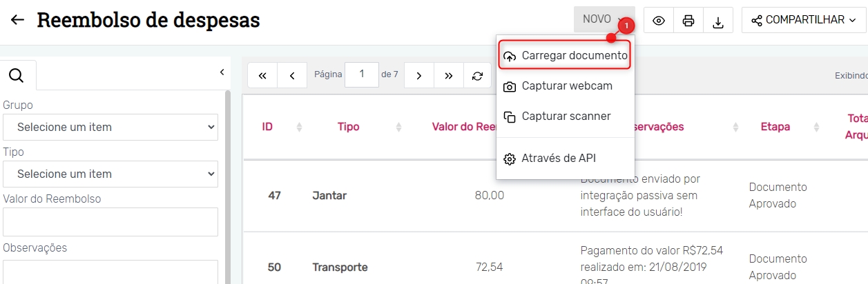Click the printer icon
The height and width of the screenshot is (284, 868).
688,20
